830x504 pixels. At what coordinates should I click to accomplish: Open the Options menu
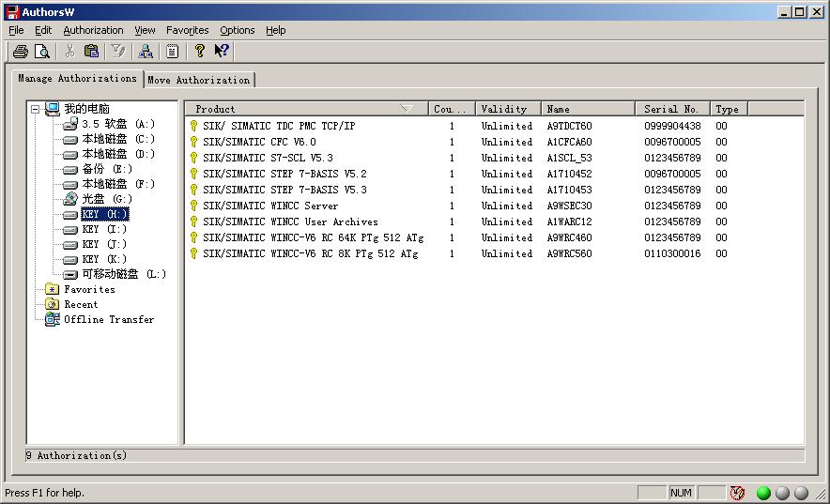pyautogui.click(x=238, y=30)
